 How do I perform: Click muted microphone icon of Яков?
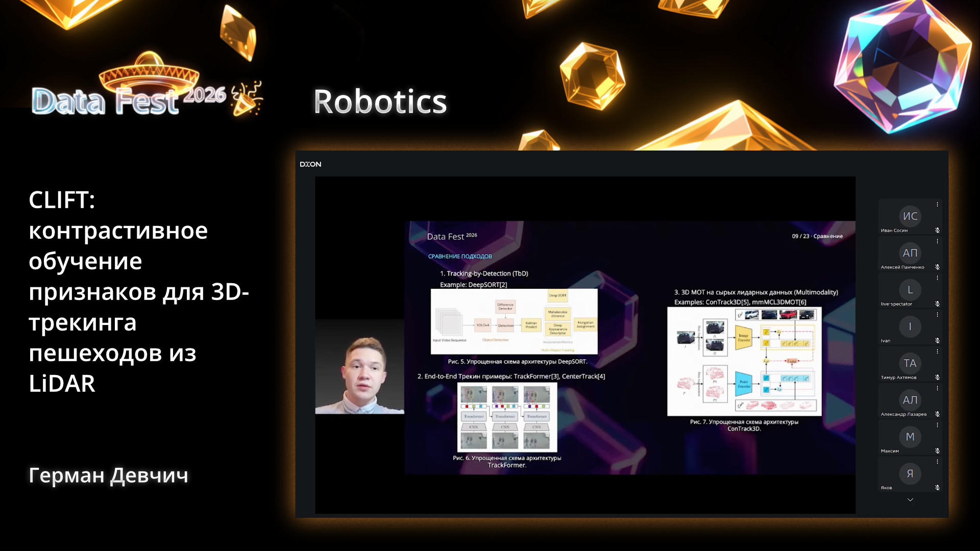pos(937,488)
